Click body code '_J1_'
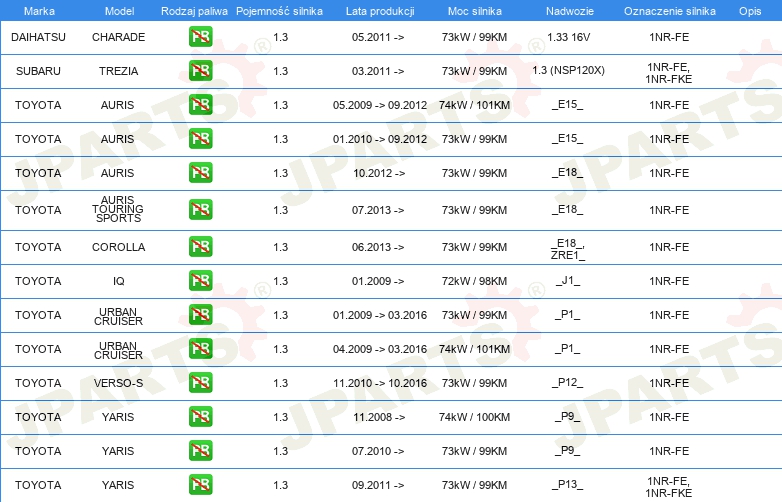 point(568,281)
